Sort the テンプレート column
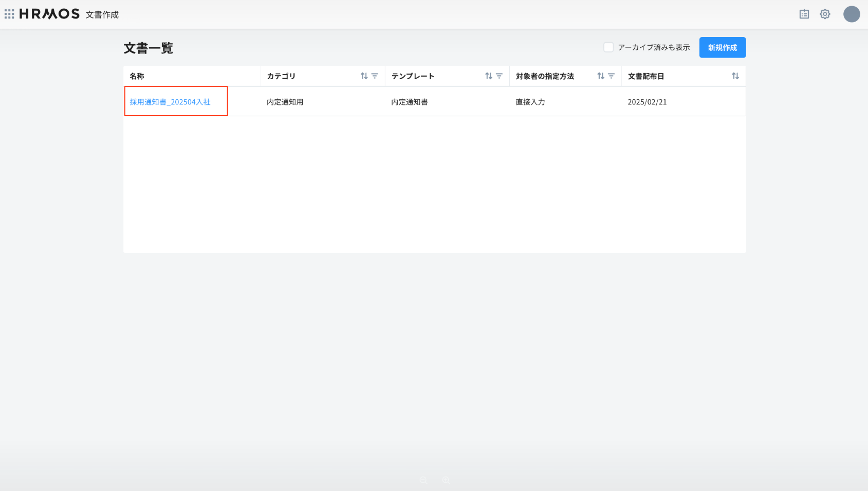 [488, 76]
